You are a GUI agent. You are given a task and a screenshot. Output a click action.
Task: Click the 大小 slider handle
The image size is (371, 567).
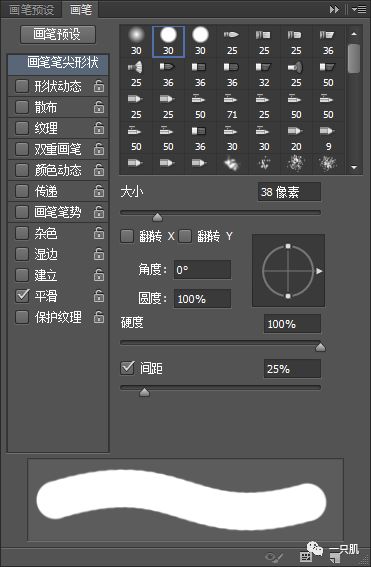click(158, 217)
